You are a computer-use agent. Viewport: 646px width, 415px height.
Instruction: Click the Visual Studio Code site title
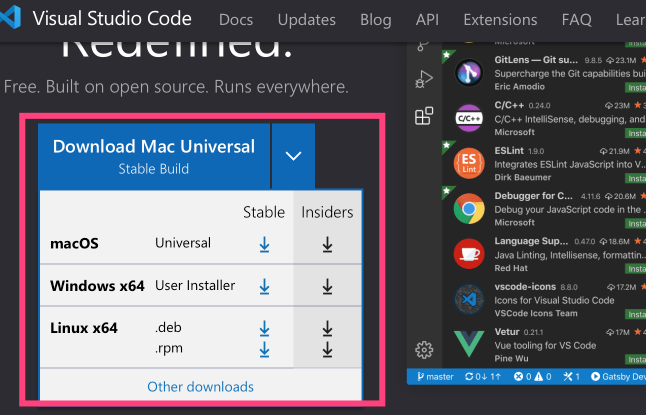click(x=112, y=19)
